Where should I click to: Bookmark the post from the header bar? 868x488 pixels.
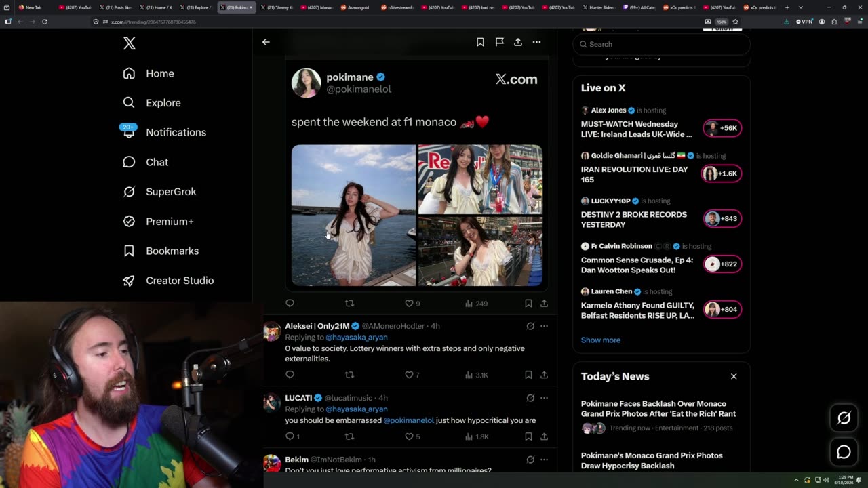tap(480, 42)
